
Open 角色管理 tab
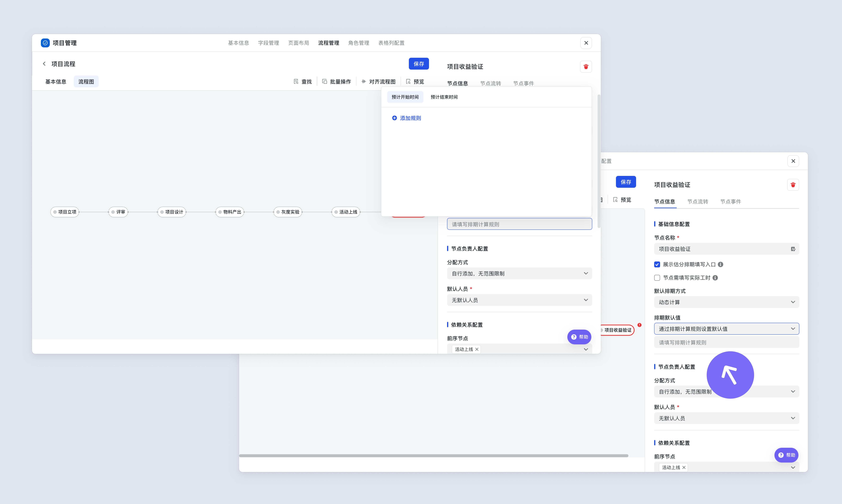click(x=358, y=43)
